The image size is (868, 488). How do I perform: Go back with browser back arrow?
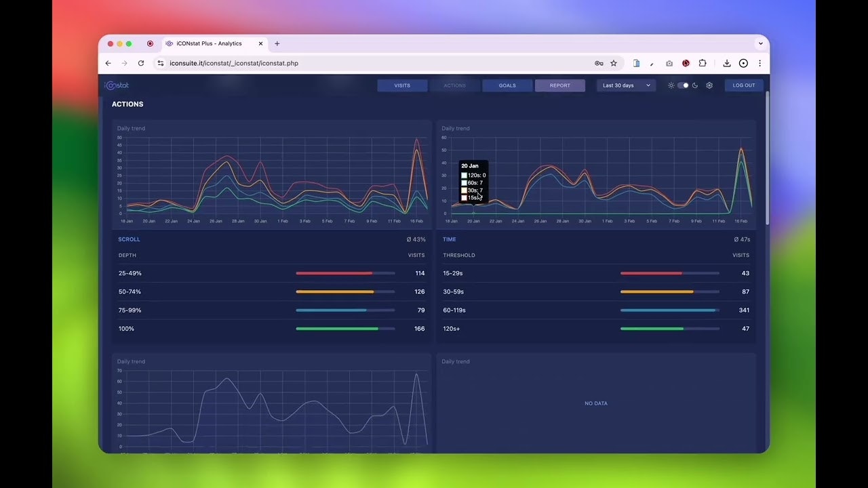[108, 63]
